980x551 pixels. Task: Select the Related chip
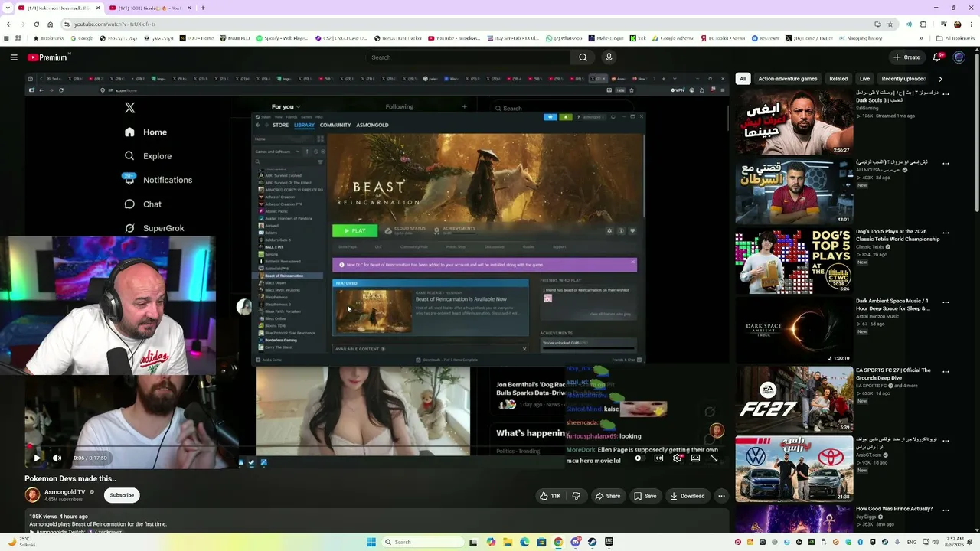[838, 79]
